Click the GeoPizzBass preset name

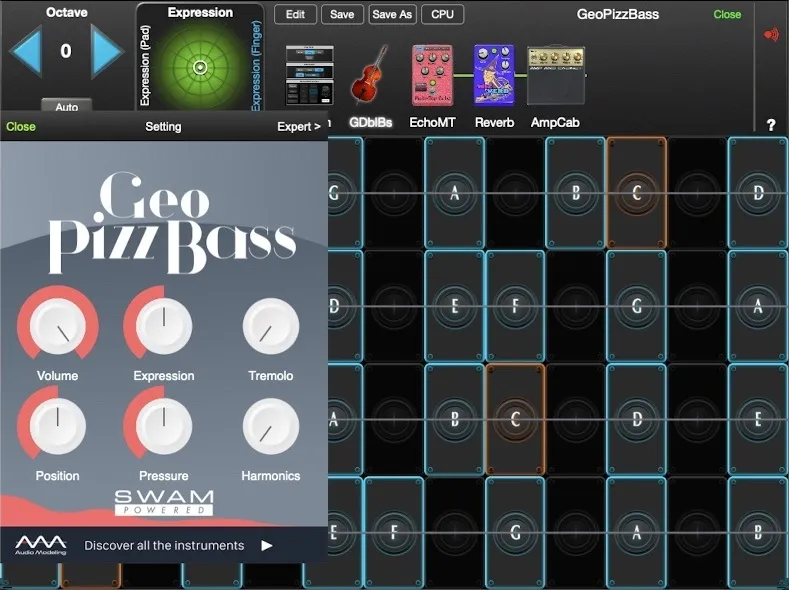point(617,14)
